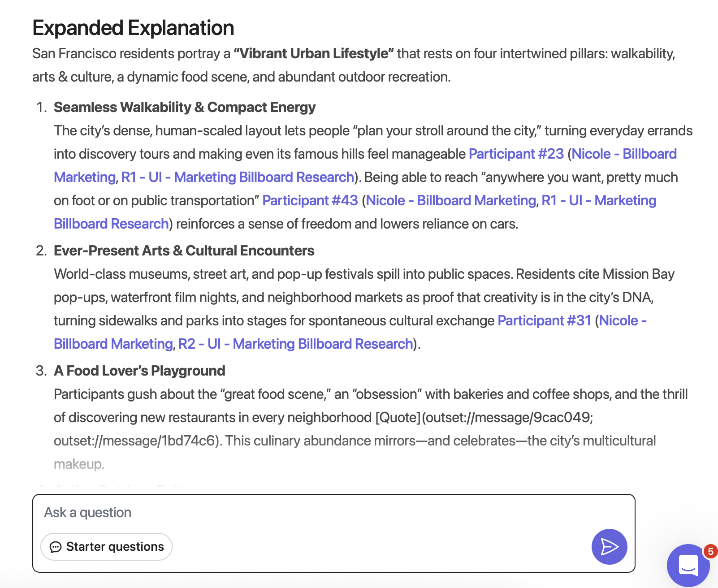Viewport: 718px width, 588px height.
Task: Open R1 research link following Participant #23
Action: (x=238, y=177)
